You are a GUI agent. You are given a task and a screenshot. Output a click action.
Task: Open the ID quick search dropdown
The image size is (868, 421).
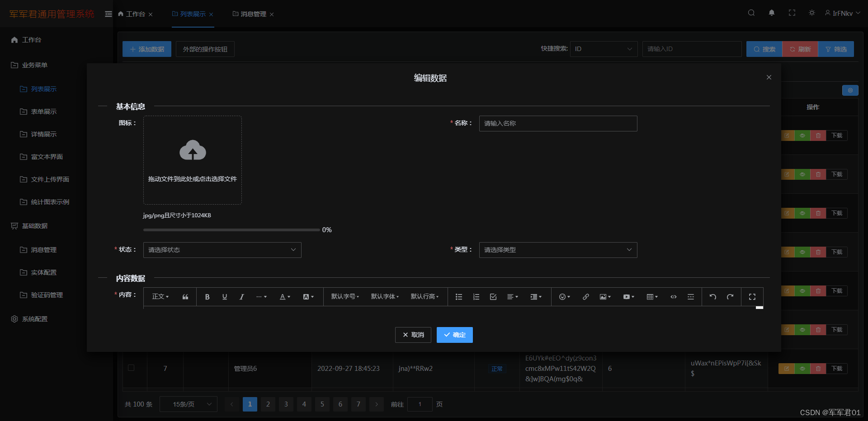(x=604, y=49)
